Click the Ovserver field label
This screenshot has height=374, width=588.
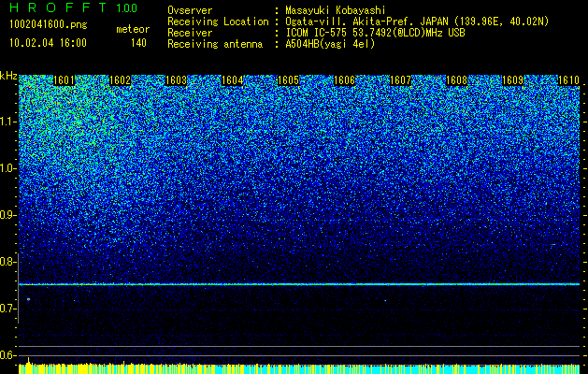[190, 10]
